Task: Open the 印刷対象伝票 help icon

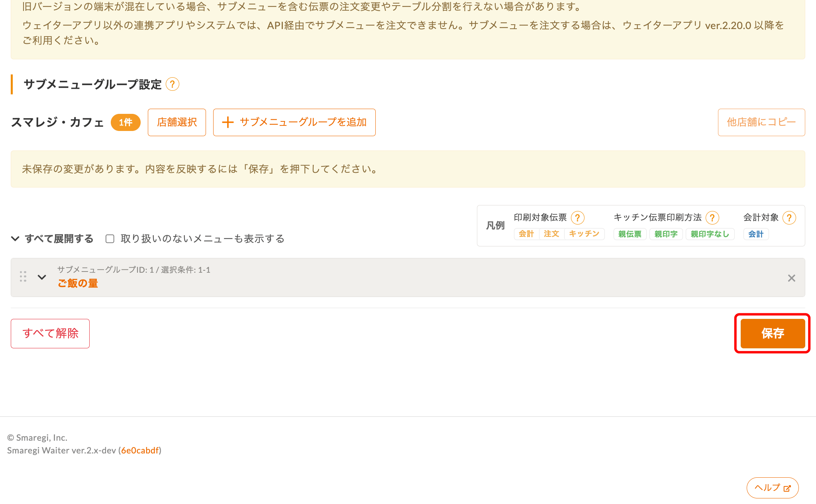Action: [x=577, y=218]
